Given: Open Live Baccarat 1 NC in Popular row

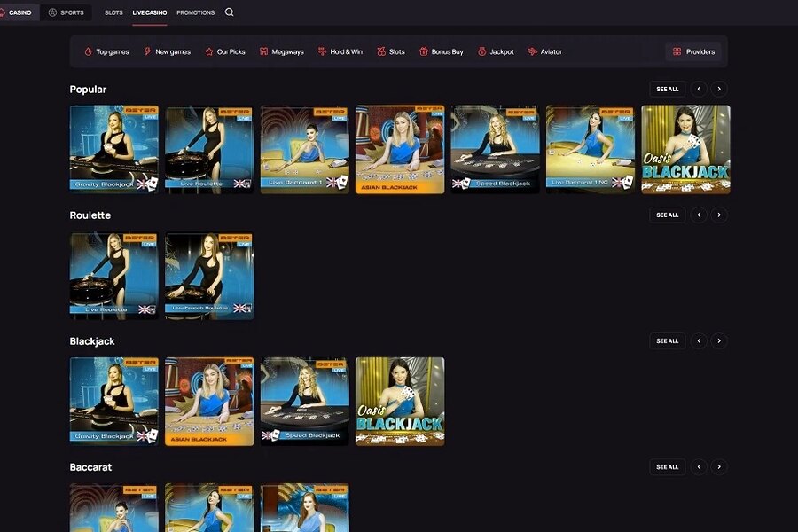Looking at the screenshot, I should 591,149.
